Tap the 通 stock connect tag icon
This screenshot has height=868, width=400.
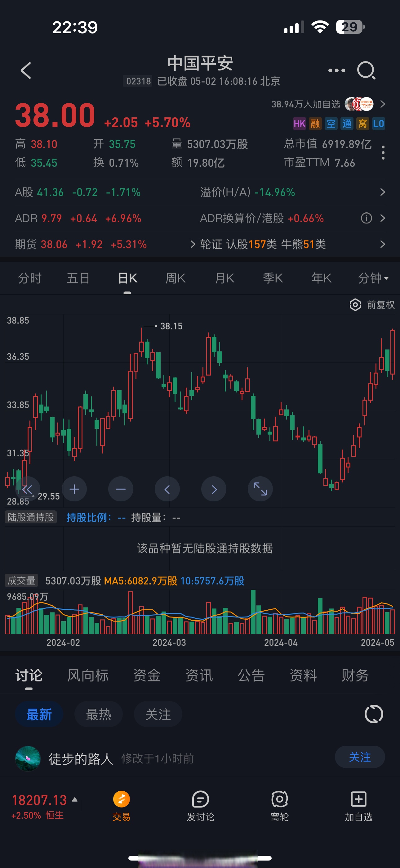click(347, 124)
